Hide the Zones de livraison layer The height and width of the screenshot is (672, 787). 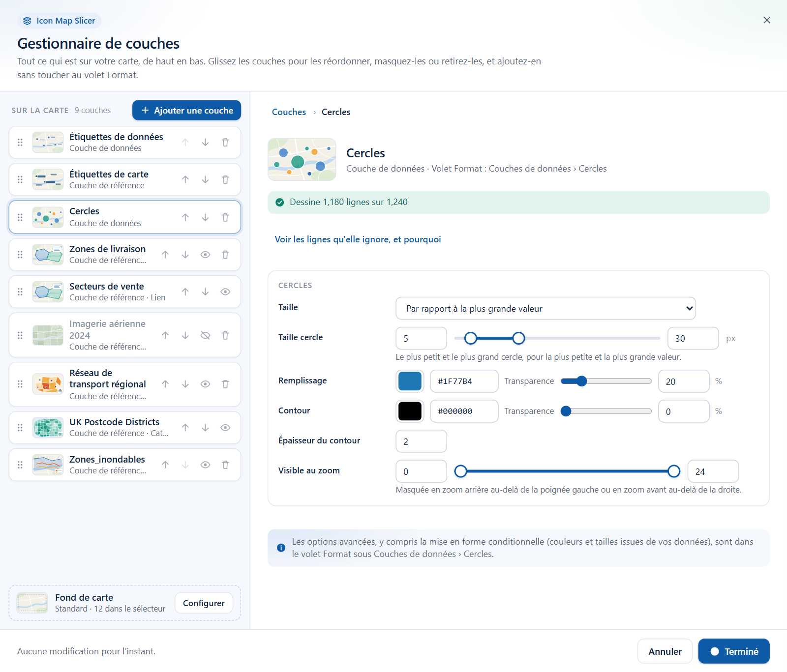205,255
